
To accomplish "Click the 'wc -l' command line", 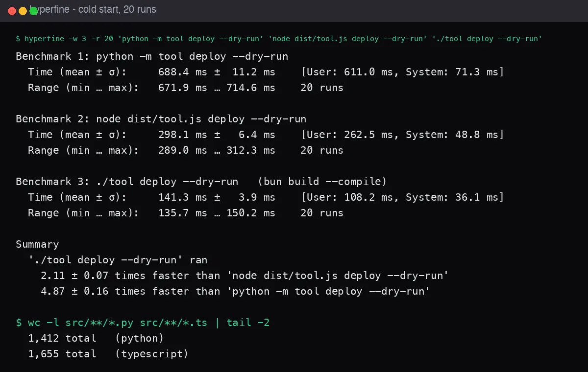I will click(143, 323).
